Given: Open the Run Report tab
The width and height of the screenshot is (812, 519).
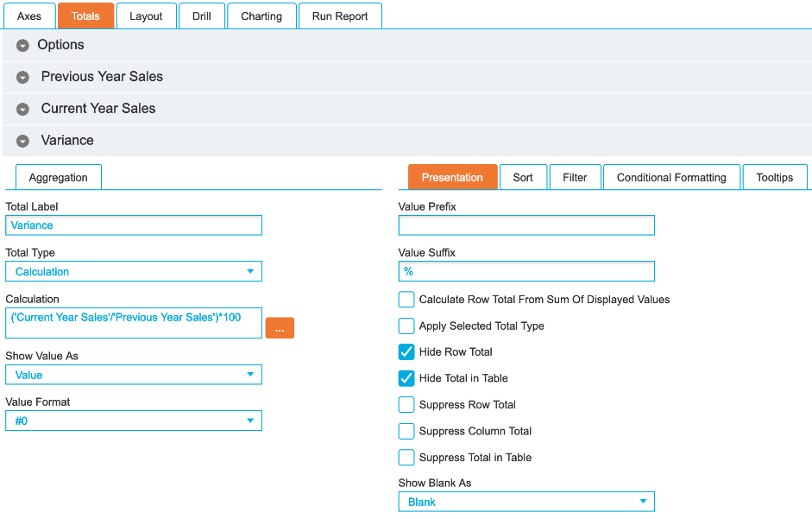Looking at the screenshot, I should (x=340, y=16).
